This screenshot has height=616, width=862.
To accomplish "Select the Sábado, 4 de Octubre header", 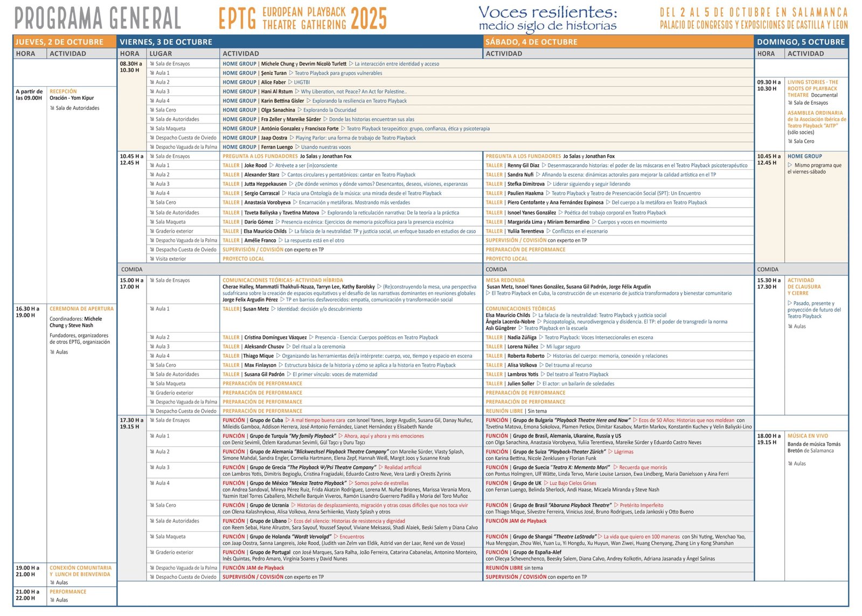I will (531, 41).
